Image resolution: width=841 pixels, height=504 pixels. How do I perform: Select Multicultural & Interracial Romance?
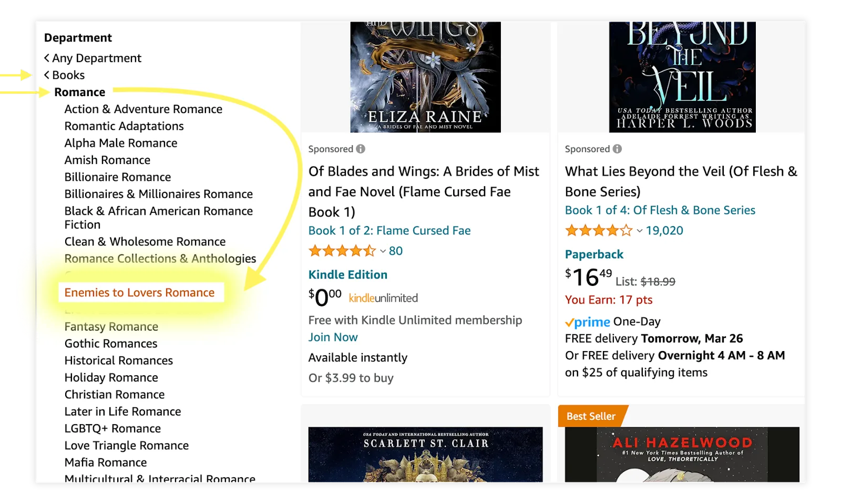coord(160,478)
